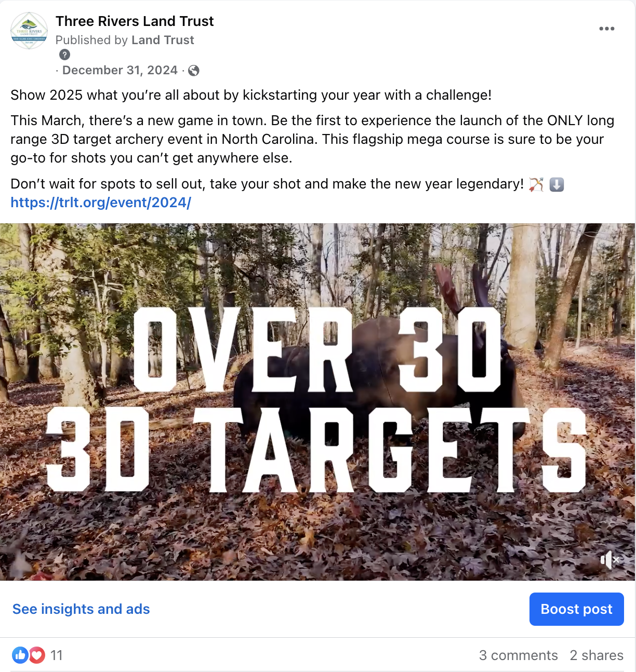
Task: View the 3 comments
Action: [518, 655]
